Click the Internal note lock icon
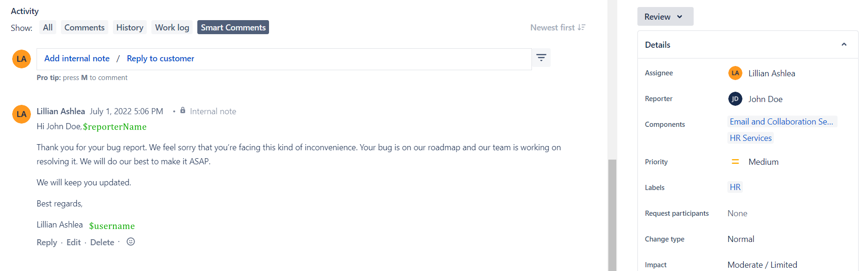 [183, 110]
